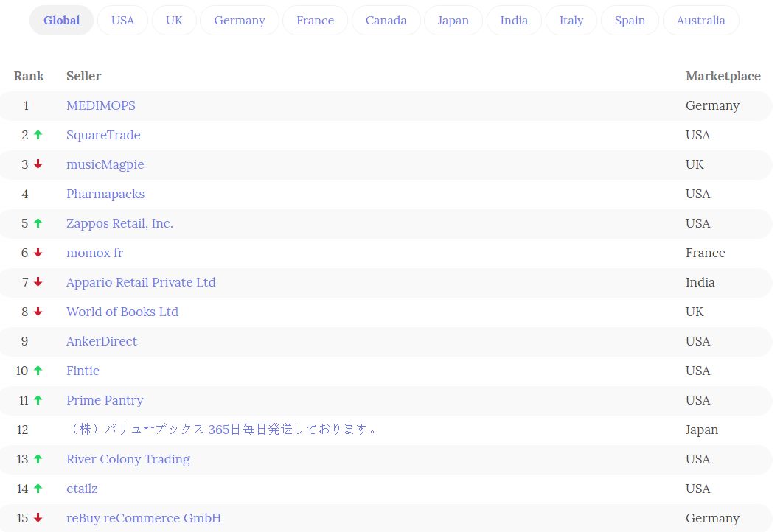Image resolution: width=783 pixels, height=532 pixels.
Task: Click the Germany marketplace cell for reBuy
Action: pos(713,518)
